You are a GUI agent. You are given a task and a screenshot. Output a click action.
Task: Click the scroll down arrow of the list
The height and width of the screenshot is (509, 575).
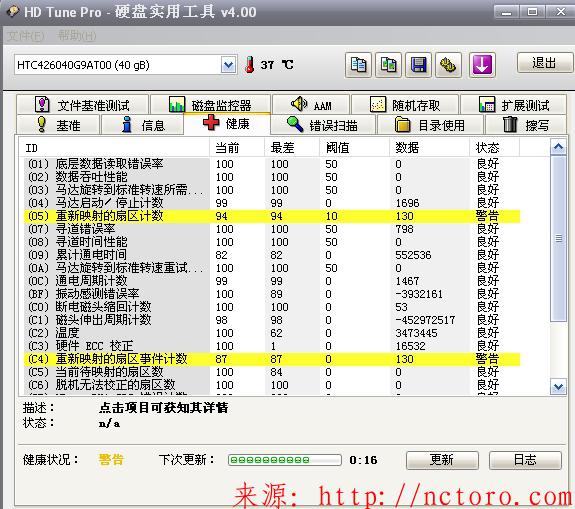[x=558, y=387]
